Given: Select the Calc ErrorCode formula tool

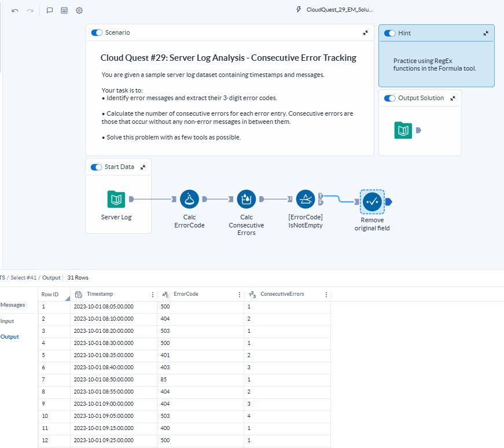Looking at the screenshot, I should click(189, 199).
